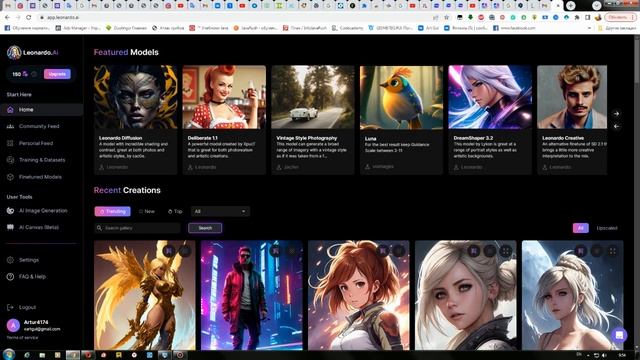Switch to Upscaled images filter
Image resolution: width=640 pixels, height=360 pixels.
[607, 228]
